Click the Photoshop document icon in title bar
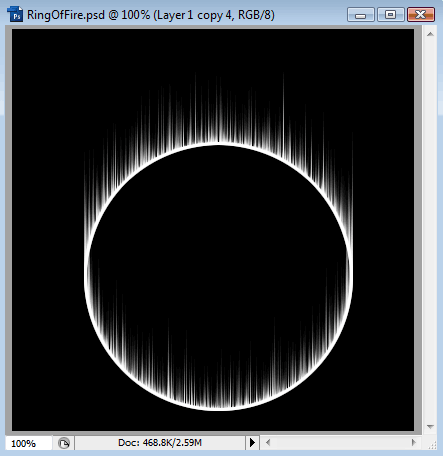The height and width of the screenshot is (456, 443). pos(15,15)
